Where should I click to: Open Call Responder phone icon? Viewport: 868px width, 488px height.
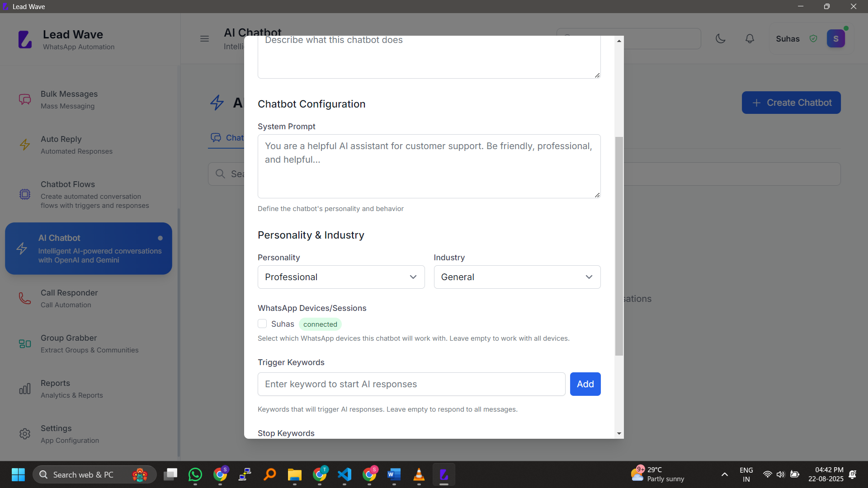pos(25,298)
